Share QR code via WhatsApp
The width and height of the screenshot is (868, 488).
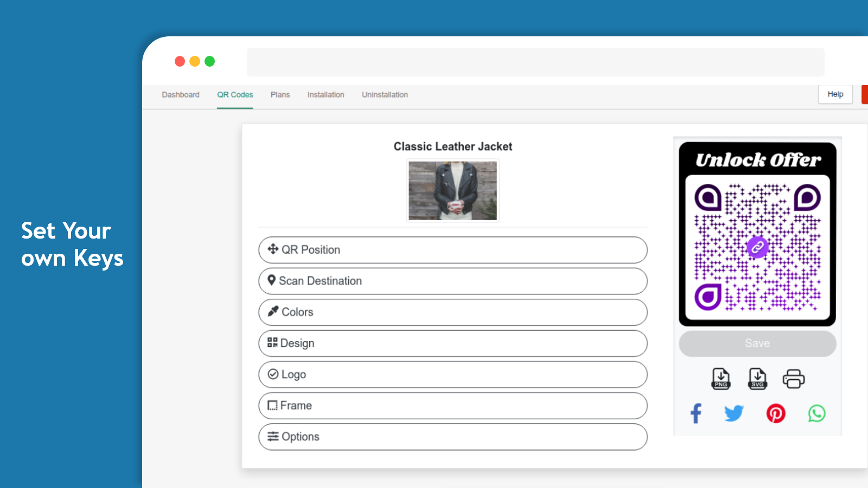[816, 413]
